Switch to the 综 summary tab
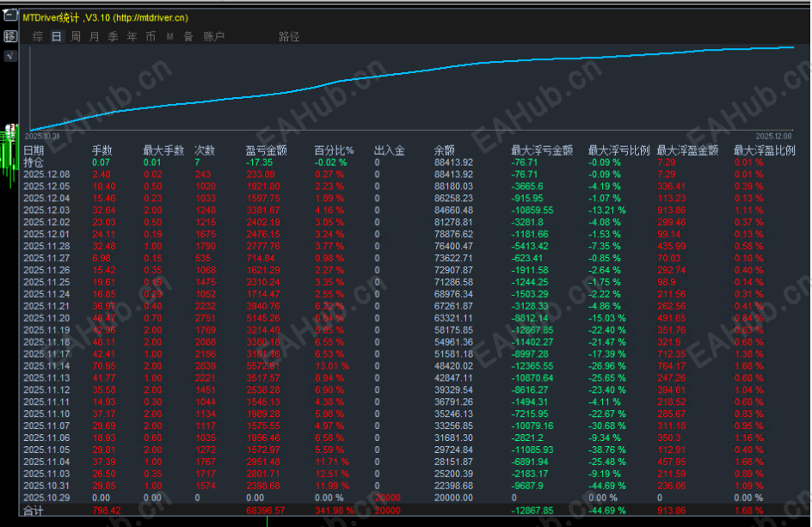Screen dimensions: 812x527 (37, 36)
